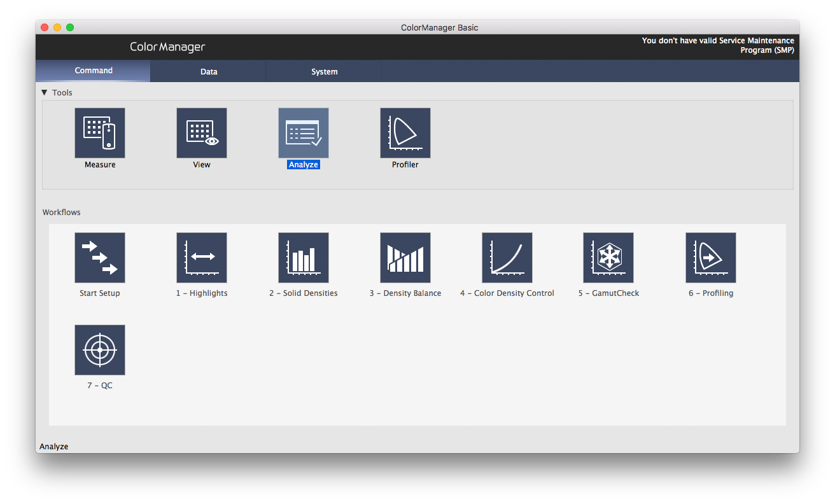
Task: Open the 1 - Highlights workflow icon
Action: [x=202, y=258]
